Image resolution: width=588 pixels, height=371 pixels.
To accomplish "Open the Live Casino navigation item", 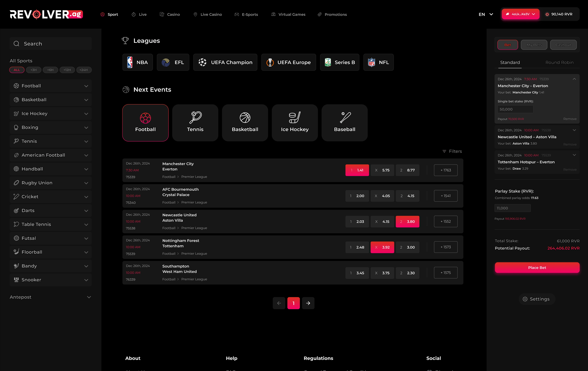I will tap(208, 14).
